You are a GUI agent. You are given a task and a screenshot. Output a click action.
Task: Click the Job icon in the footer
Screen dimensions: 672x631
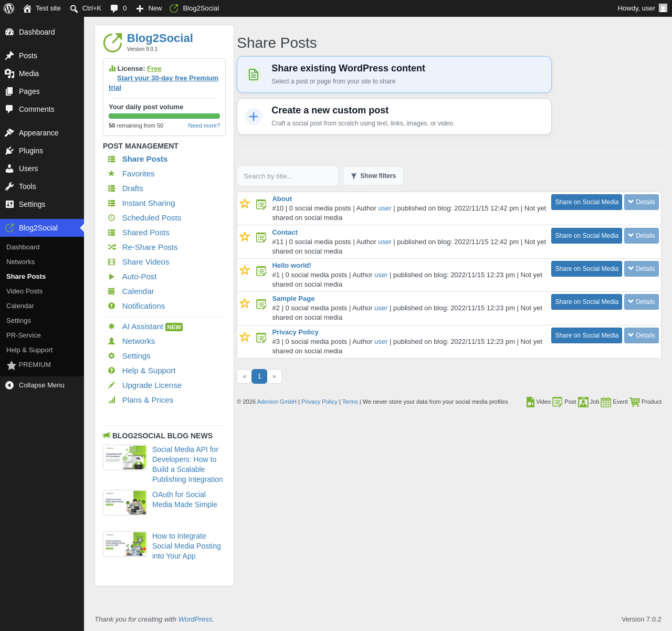pyautogui.click(x=583, y=402)
